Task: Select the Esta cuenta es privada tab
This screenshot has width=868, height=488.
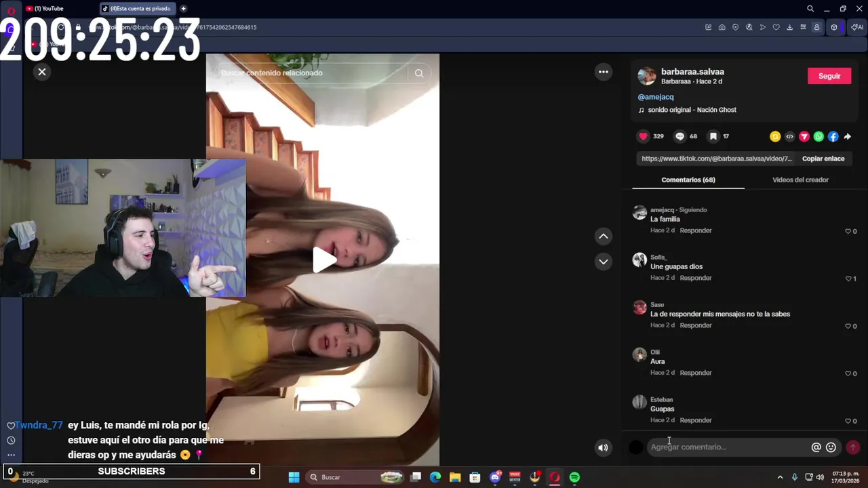Action: (138, 9)
